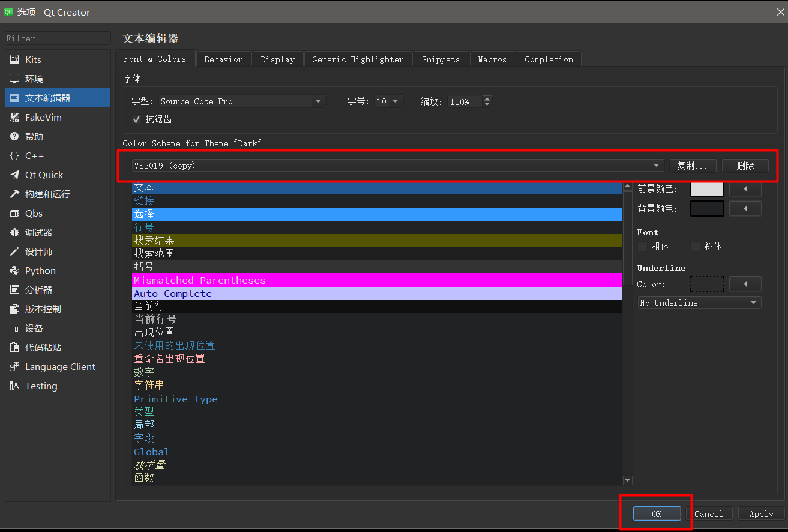Close the 选项 dialog window
The height and width of the screenshot is (532, 788).
[780, 12]
